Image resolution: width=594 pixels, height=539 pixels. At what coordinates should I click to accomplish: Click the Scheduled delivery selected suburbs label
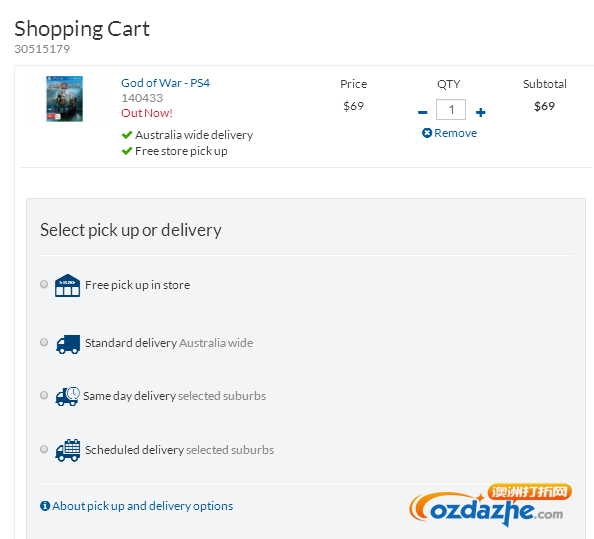(x=180, y=450)
